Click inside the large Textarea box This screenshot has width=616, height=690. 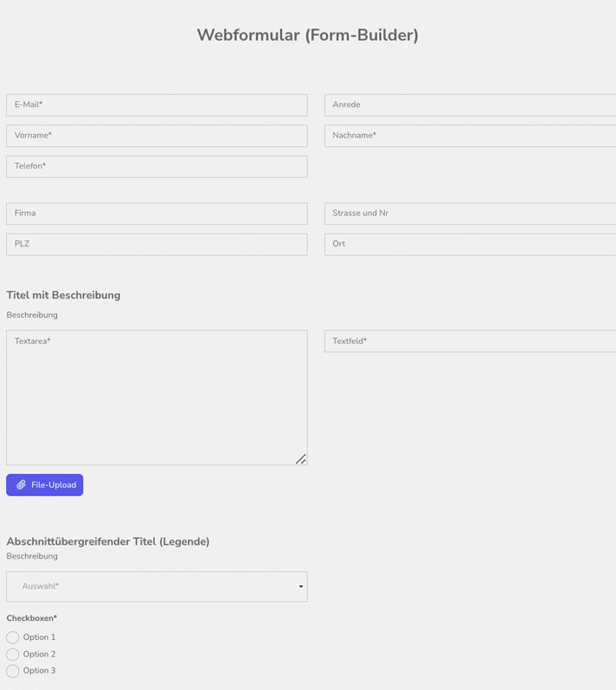pyautogui.click(x=157, y=398)
